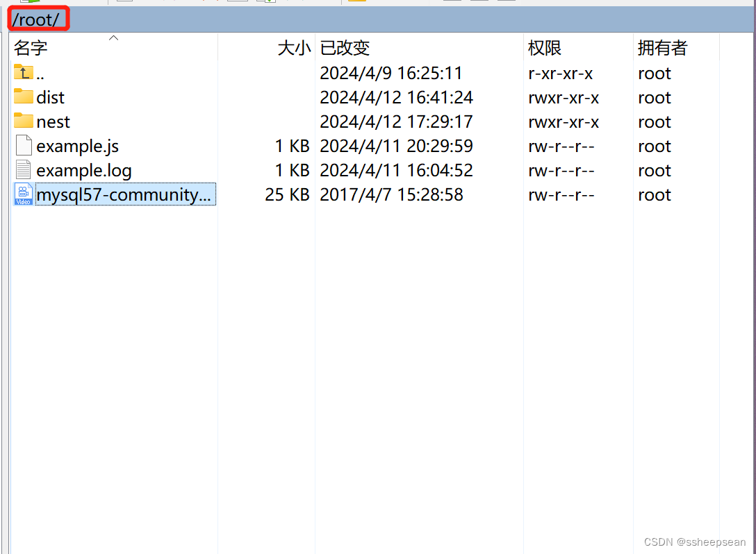Click the 25 KB size value
The image size is (756, 554).
(x=287, y=194)
